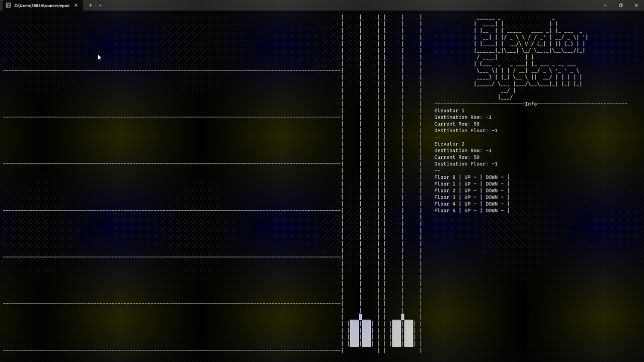Screen dimensions: 644x362
Task: Click the "Floor 3" status row
Action: point(472,197)
